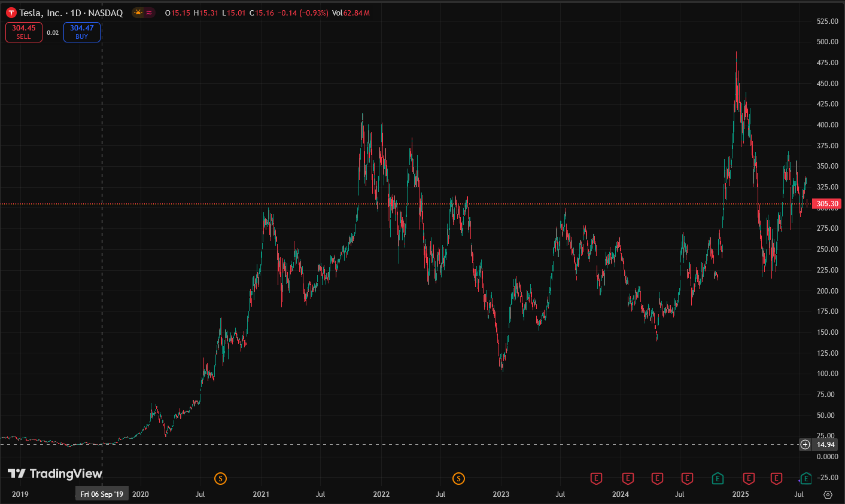The height and width of the screenshot is (504, 845).
Task: Click the open value O15.15
Action: pos(178,13)
